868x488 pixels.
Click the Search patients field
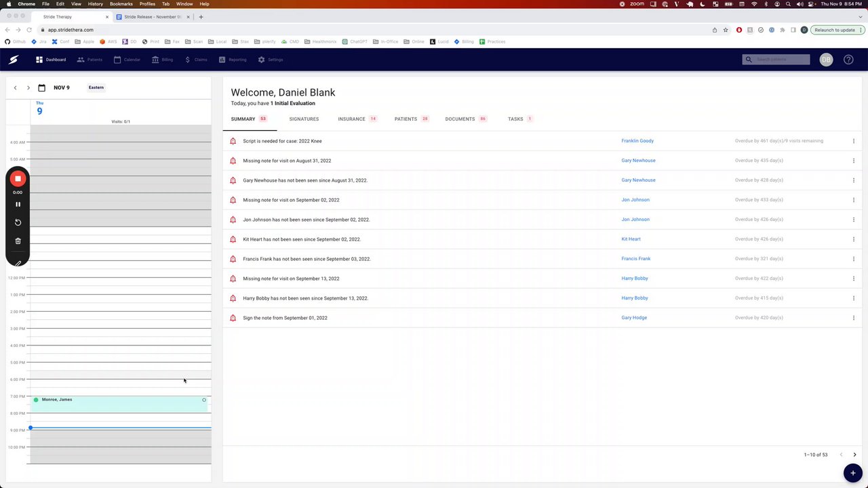tap(776, 60)
